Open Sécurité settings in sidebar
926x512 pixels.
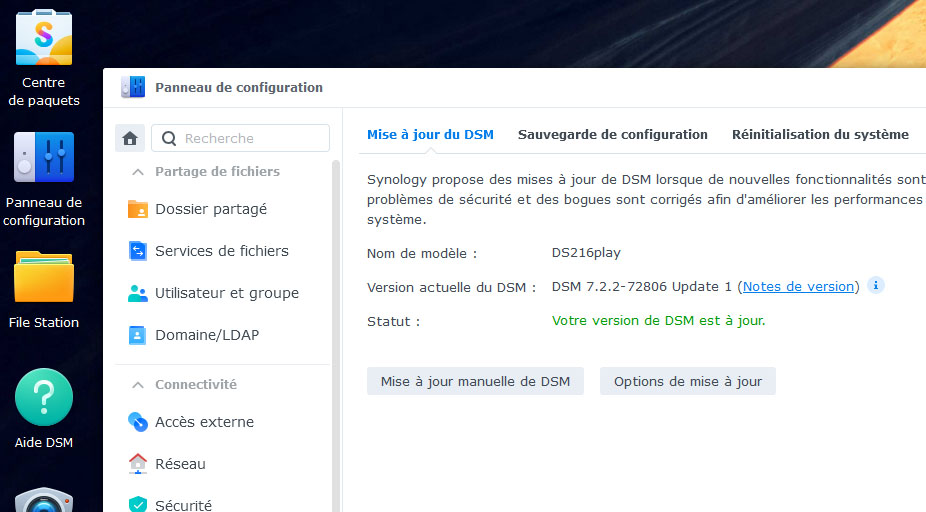coord(183,505)
